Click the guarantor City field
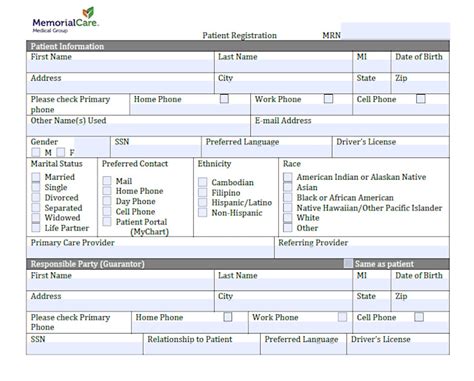 click(x=284, y=305)
